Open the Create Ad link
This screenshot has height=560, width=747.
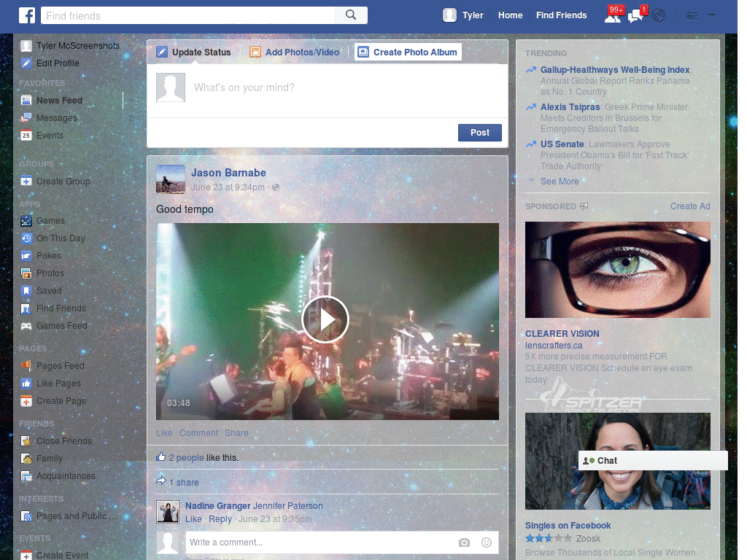[689, 206]
